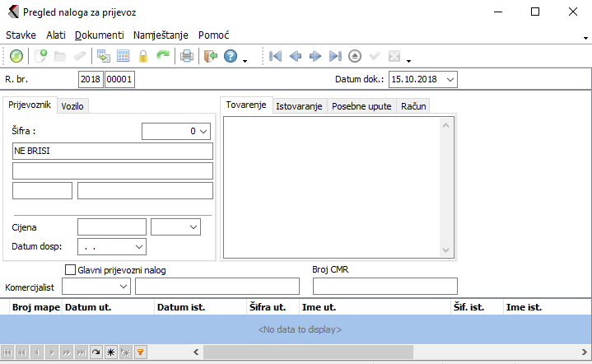
Task: Open the Datum dosp date picker
Action: point(138,246)
